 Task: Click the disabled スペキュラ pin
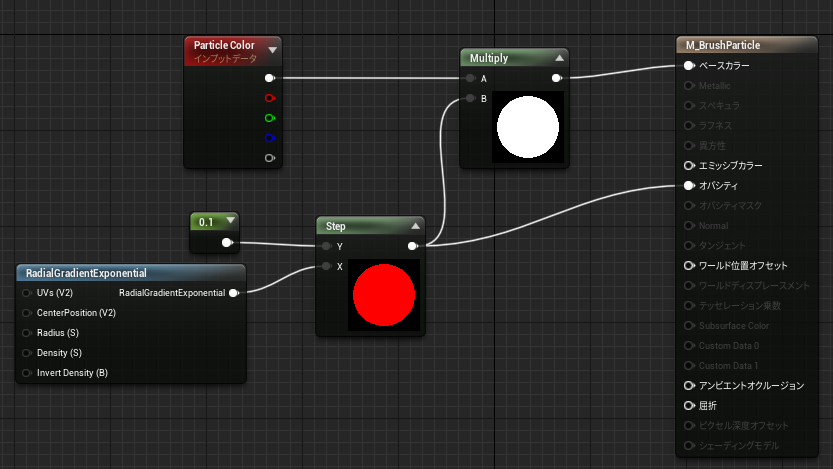click(x=689, y=106)
